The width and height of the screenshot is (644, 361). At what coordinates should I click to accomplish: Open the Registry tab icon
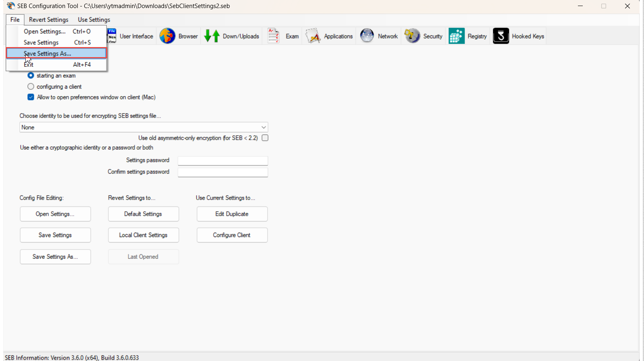coord(457,36)
